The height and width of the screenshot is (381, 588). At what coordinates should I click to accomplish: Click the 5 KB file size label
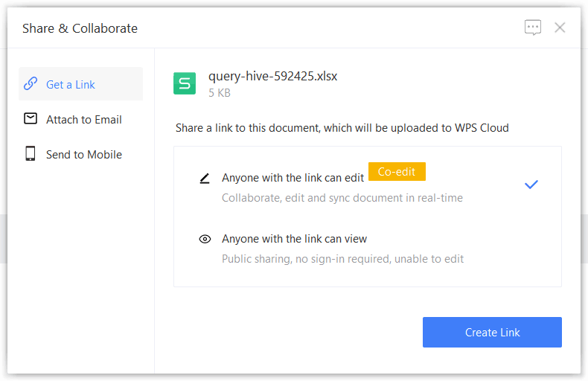[220, 93]
